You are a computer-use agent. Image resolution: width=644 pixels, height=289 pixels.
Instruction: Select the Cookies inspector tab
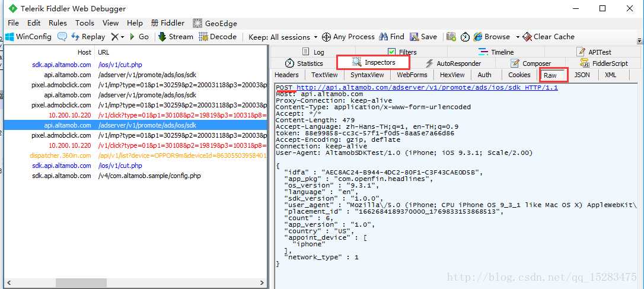519,75
